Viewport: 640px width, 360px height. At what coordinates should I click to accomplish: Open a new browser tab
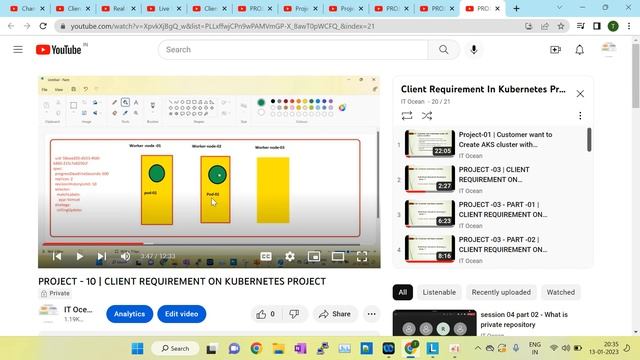516,8
